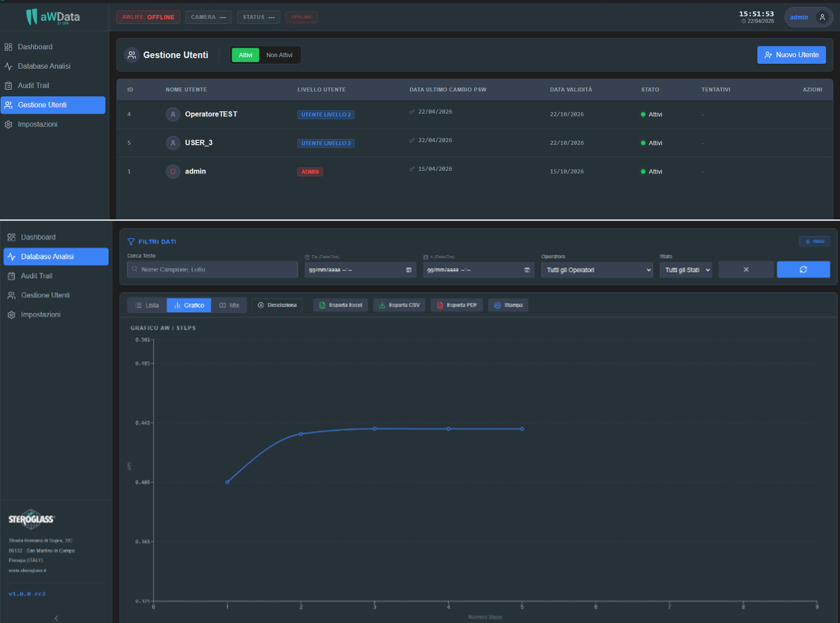The image size is (840, 623).
Task: Show Attivi users
Action: (x=246, y=55)
